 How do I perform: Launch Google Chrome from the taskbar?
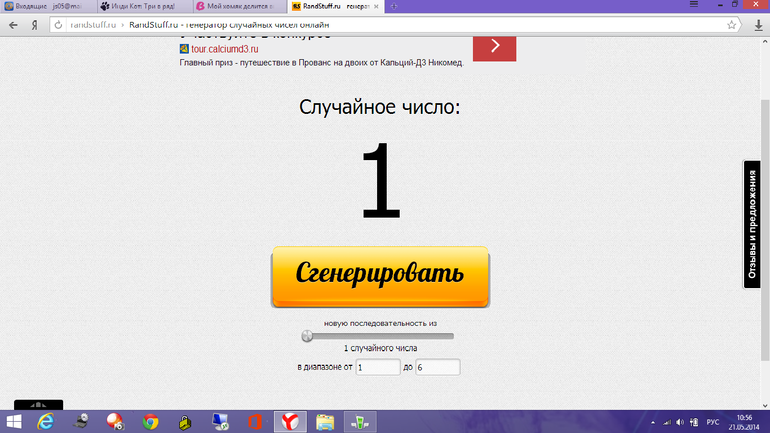pos(150,422)
